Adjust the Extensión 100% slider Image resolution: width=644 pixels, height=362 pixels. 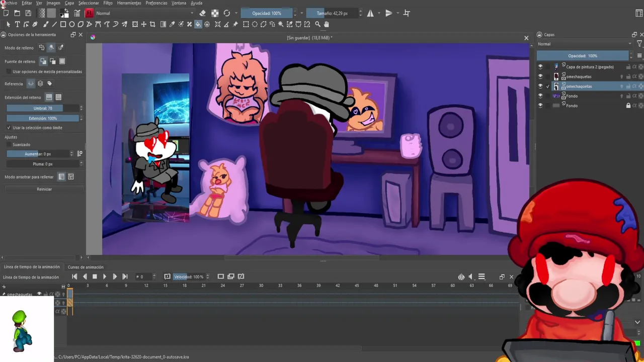click(x=43, y=118)
